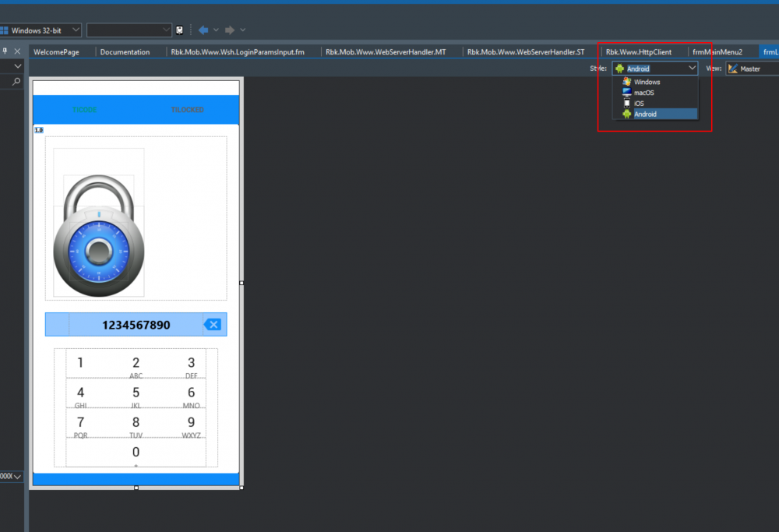Click the blue backspace delete icon
Screen dimensions: 779x532
[213, 325]
